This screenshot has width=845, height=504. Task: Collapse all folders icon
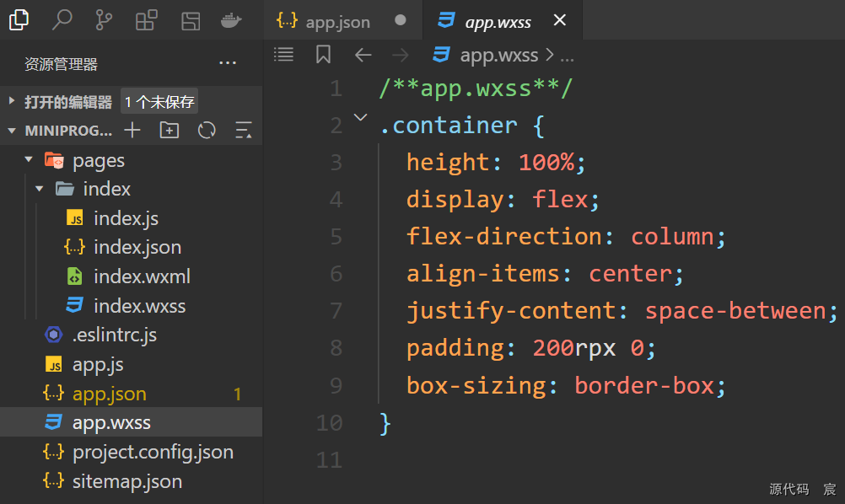pos(244,131)
